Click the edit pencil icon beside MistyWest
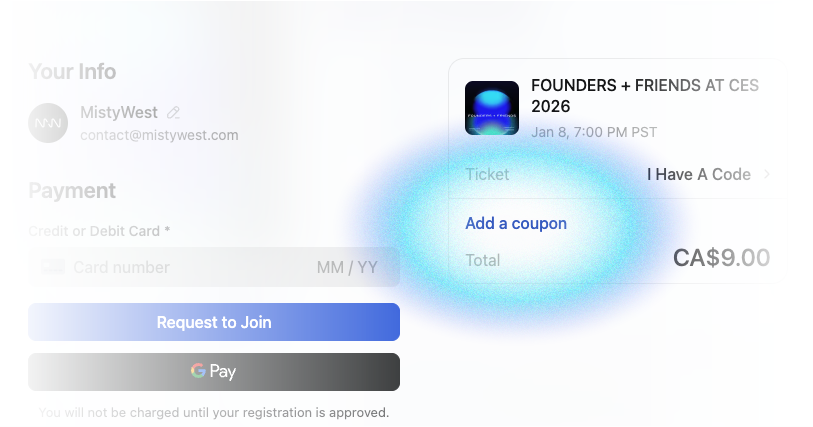 pos(174,113)
